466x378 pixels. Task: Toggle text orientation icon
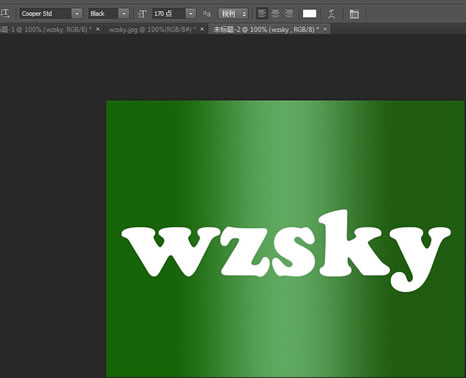5,14
